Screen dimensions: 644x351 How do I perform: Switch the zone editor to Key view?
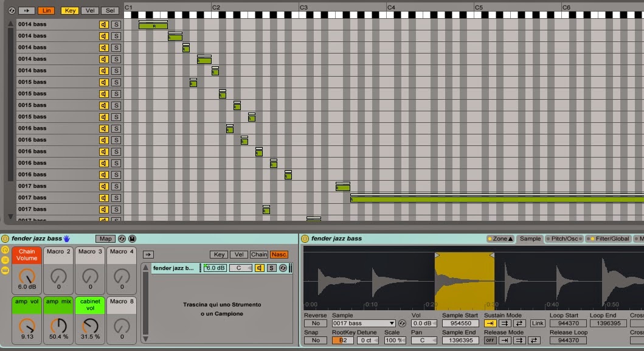(x=70, y=11)
